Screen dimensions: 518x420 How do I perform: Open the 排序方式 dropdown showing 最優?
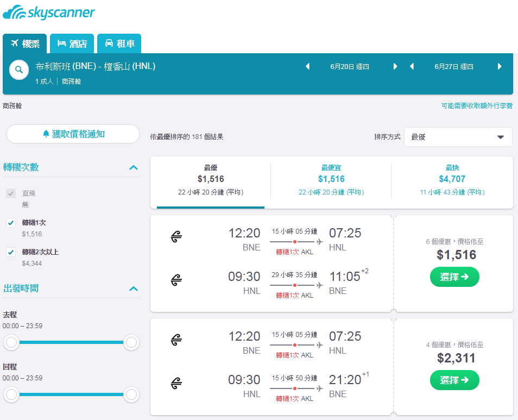tap(458, 137)
